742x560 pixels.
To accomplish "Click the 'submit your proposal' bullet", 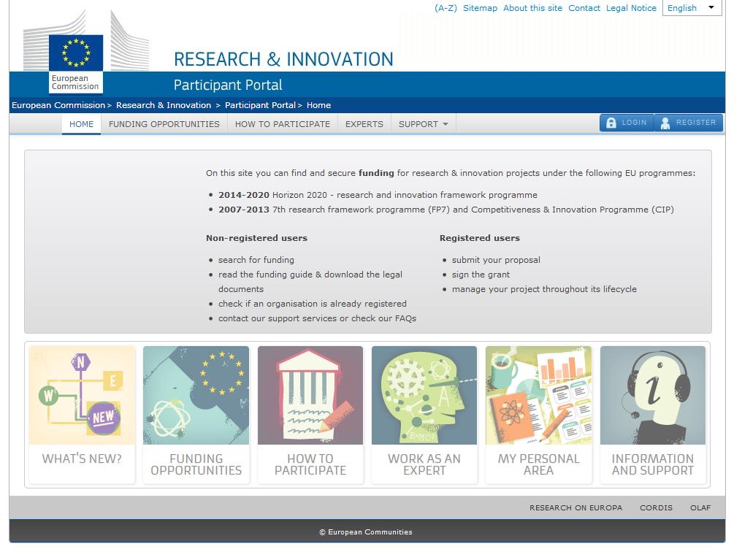I will [x=496, y=260].
